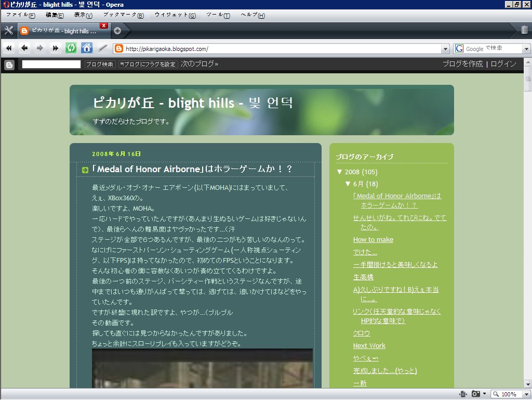Click the Blogger B icon in the navbar
532x400 pixels.
(9, 64)
